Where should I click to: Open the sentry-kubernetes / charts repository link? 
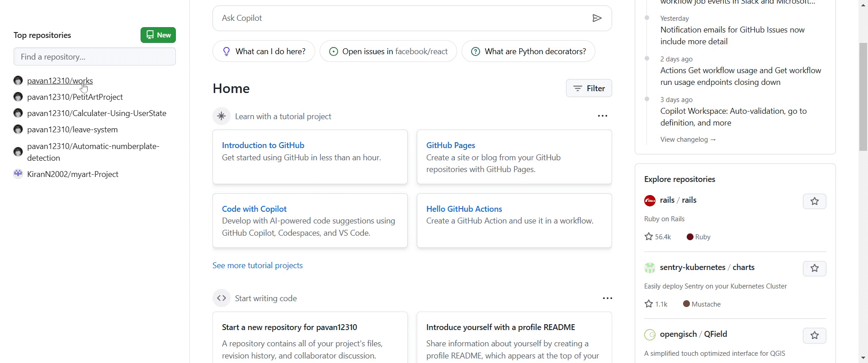(x=707, y=267)
